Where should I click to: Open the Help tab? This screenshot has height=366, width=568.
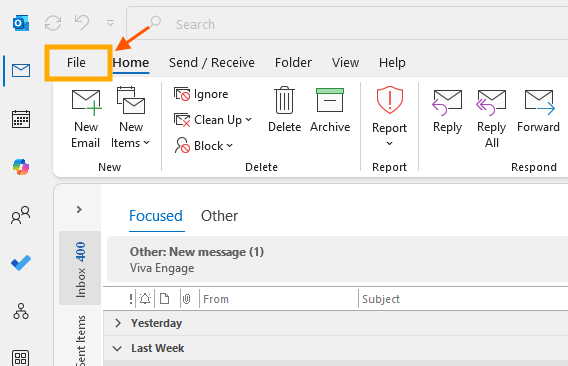[x=392, y=63]
